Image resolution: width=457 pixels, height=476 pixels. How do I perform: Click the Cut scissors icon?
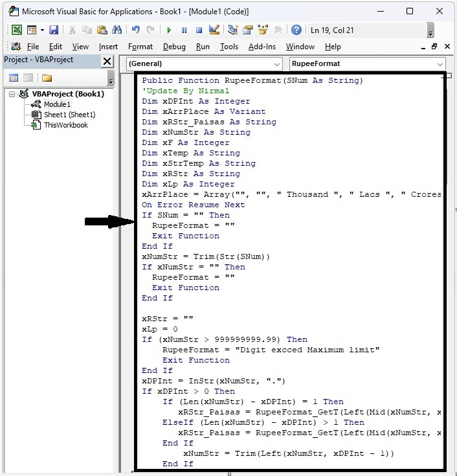pos(72,30)
